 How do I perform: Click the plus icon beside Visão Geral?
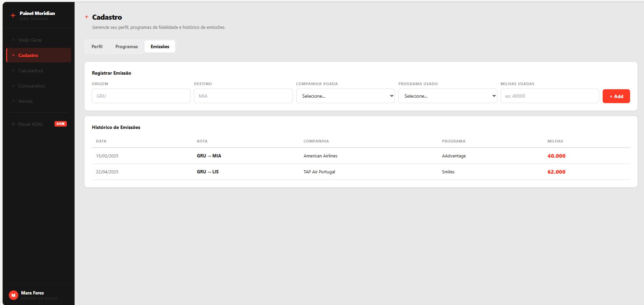tap(13, 40)
